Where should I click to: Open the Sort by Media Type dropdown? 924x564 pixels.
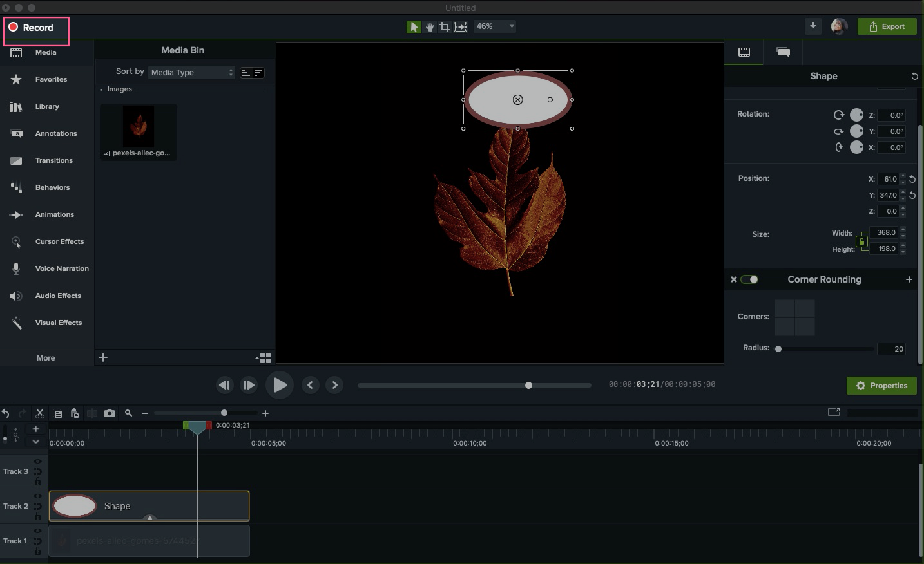tap(192, 72)
